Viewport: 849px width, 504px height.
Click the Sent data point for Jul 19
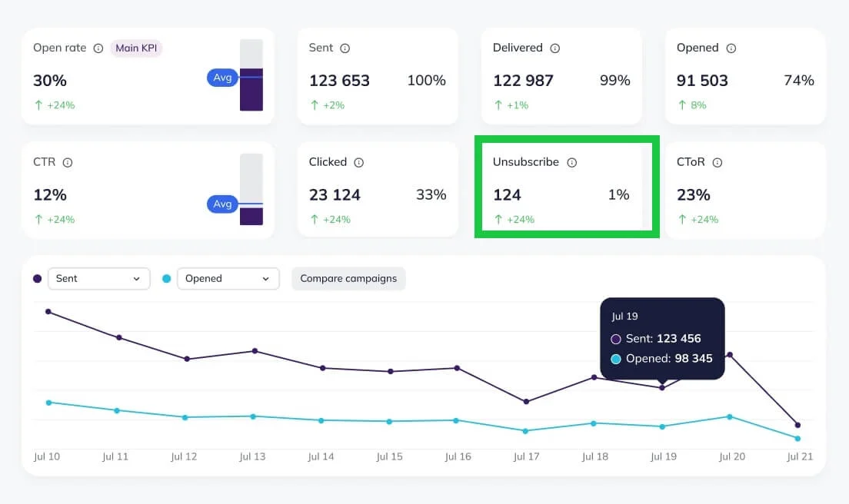click(662, 388)
